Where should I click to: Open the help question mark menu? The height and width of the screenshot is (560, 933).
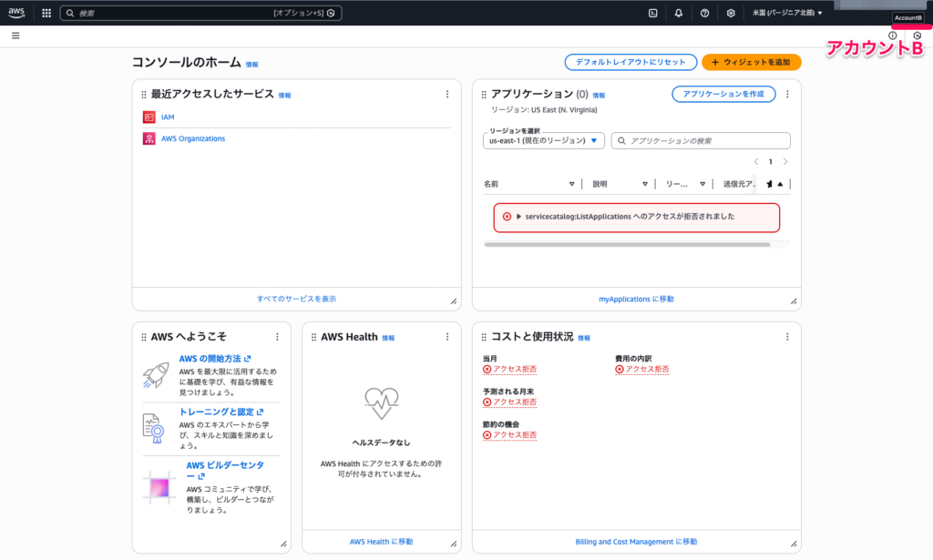(x=704, y=13)
